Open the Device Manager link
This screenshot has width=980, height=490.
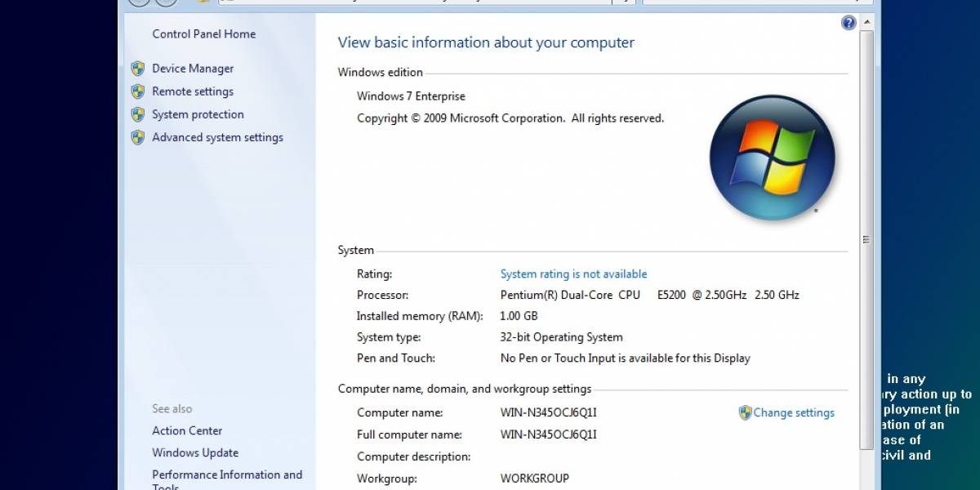tap(193, 69)
